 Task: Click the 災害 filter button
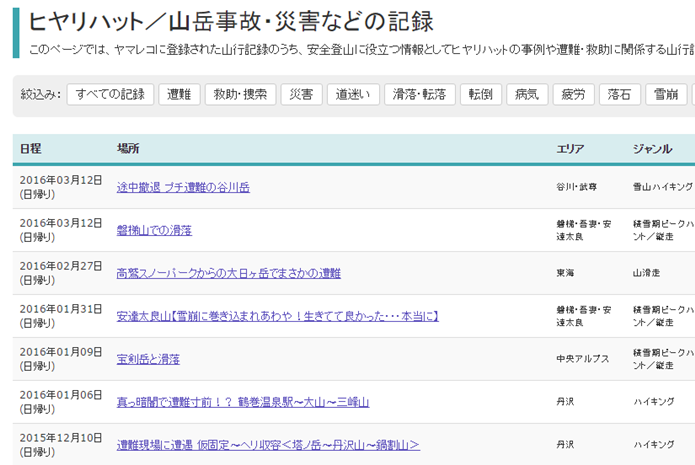301,95
